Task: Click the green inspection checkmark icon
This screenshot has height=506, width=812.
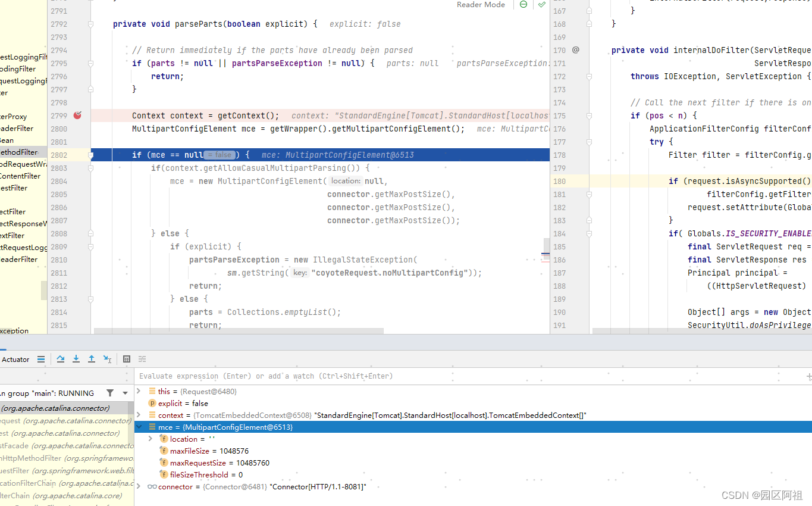Action: [x=541, y=4]
